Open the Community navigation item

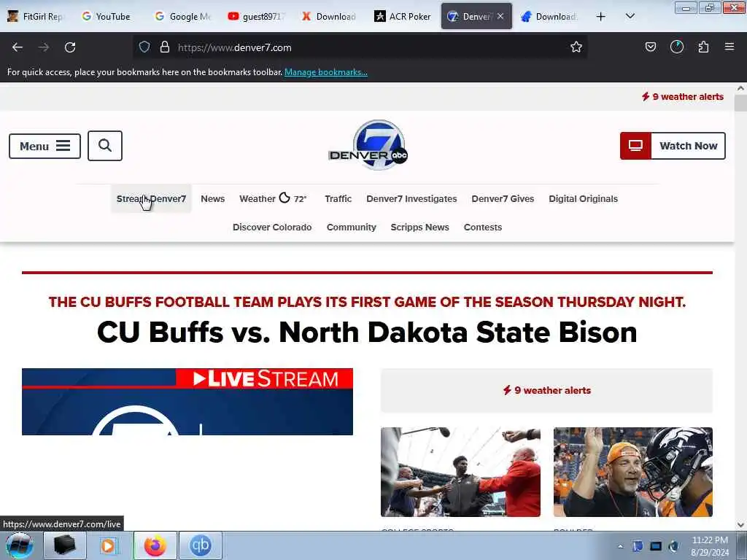coord(351,227)
